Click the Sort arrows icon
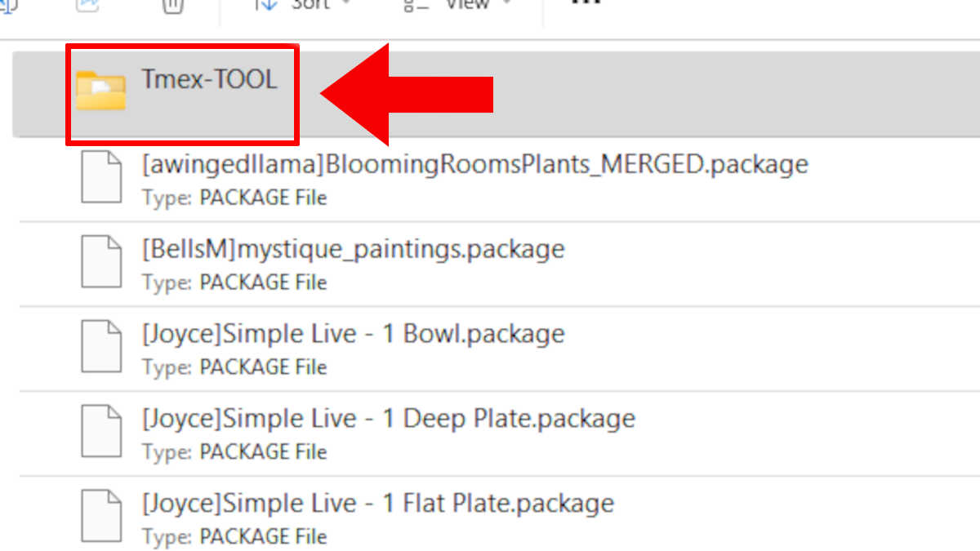The image size is (980, 551). pyautogui.click(x=266, y=4)
